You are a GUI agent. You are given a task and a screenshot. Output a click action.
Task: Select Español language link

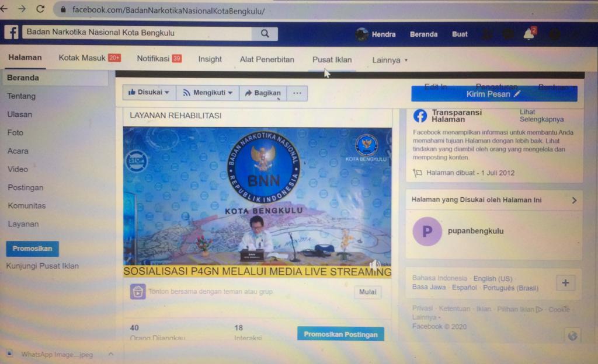464,288
